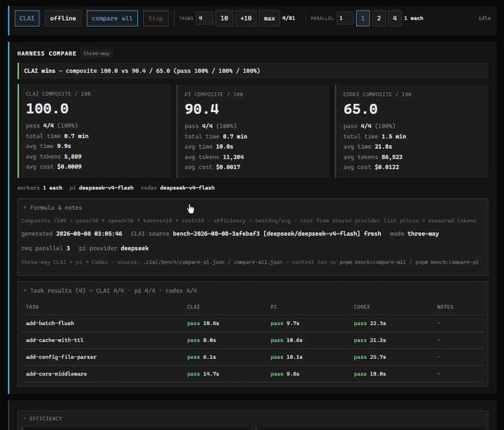This screenshot has height=430, width=504.
Task: Click PI result pass 9.6s
Action: point(284,374)
